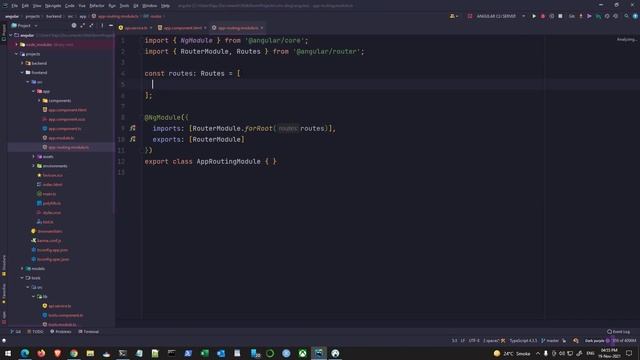The width and height of the screenshot is (640, 360).
Task: Click memory usage indicator in status bar
Action: pyautogui.click(x=624, y=340)
